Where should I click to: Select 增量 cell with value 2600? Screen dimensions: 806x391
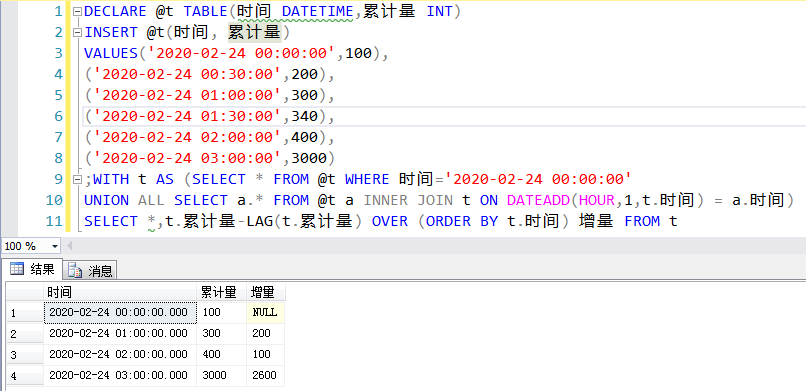point(266,376)
